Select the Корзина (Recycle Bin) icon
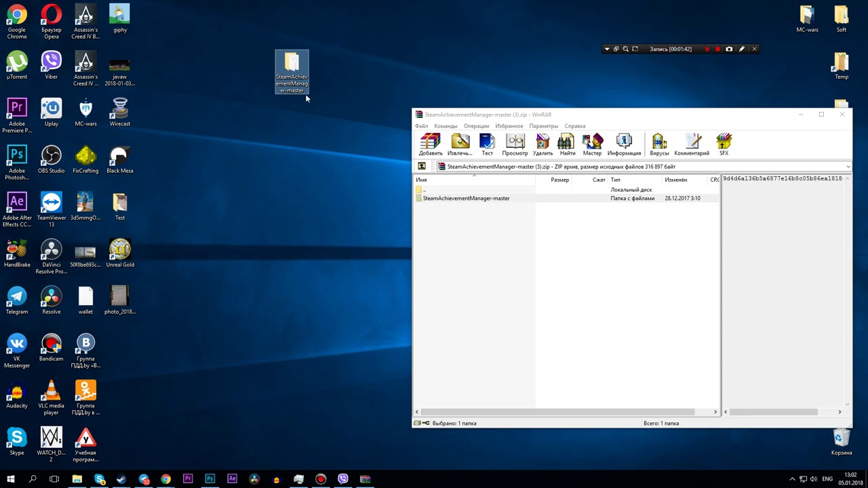Screen dimensions: 868x488 (841, 442)
